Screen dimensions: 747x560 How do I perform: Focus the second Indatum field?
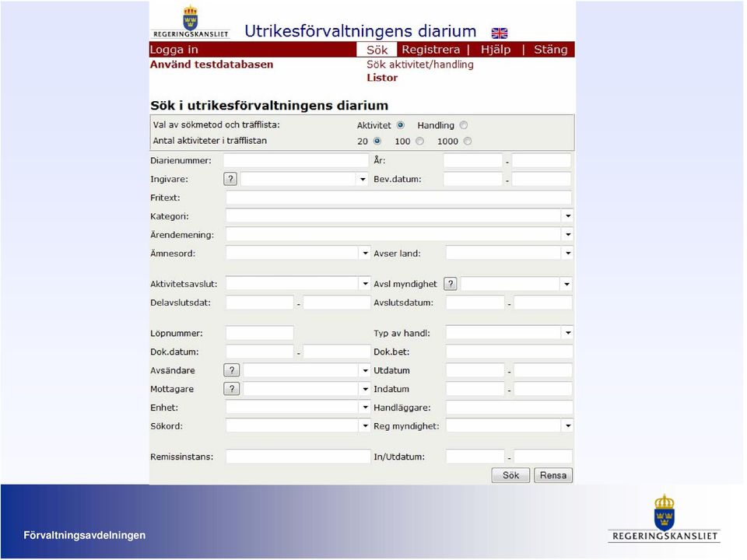click(543, 389)
